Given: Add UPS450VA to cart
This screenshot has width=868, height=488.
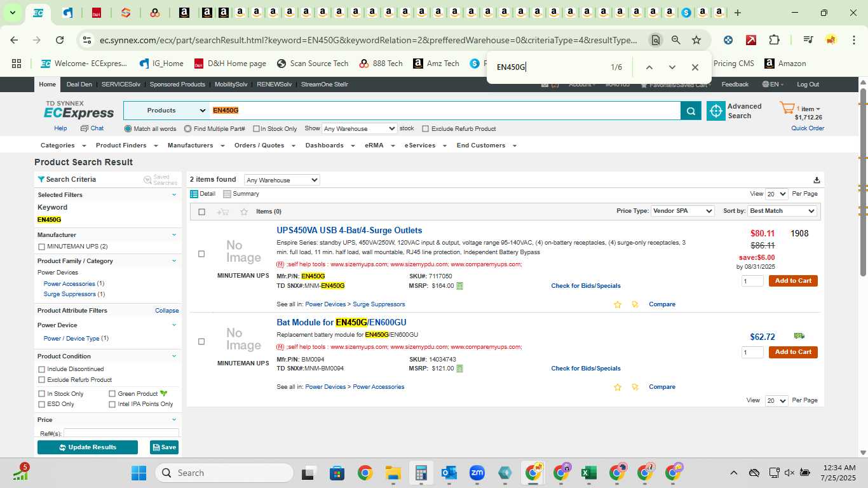Looking at the screenshot, I should [x=793, y=281].
